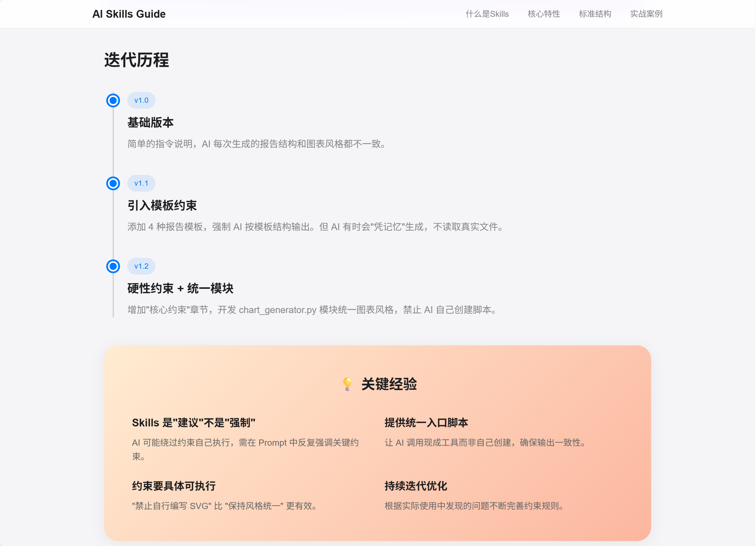756x546 pixels.
Task: Jump to the 实战案例 section link
Action: 646,14
